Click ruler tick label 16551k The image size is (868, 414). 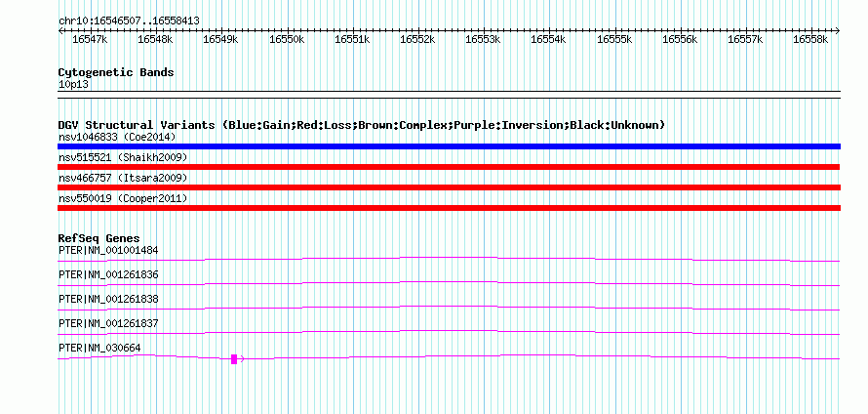[353, 39]
